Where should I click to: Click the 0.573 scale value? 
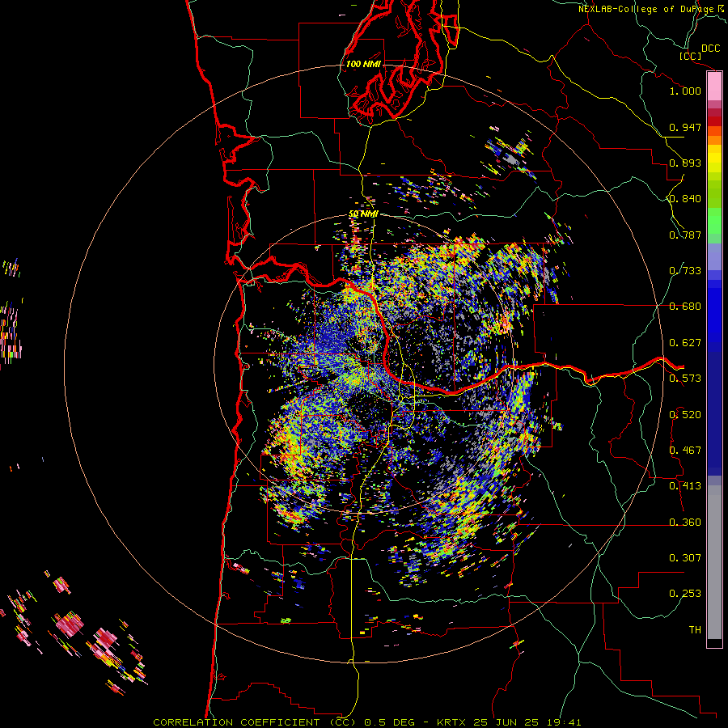(x=685, y=379)
